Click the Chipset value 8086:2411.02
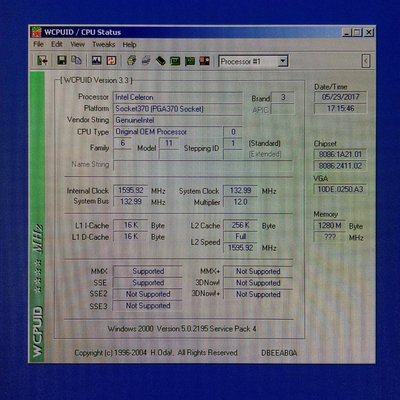This screenshot has height=400, width=400. pyautogui.click(x=340, y=166)
